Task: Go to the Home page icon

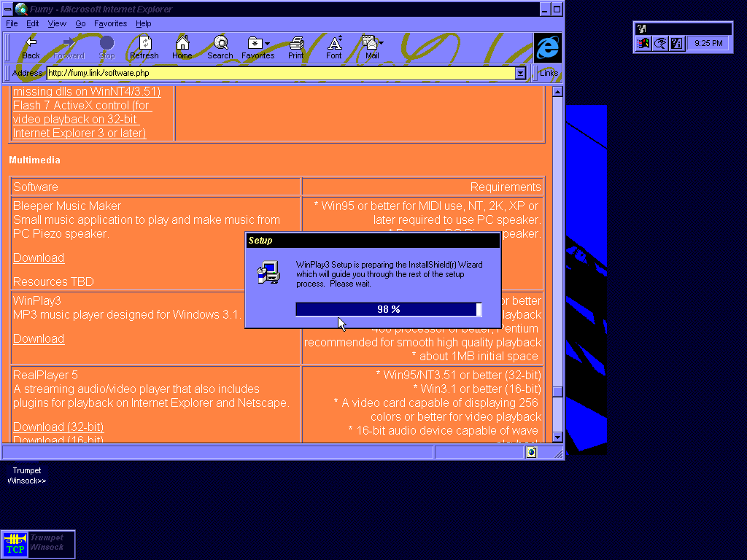Action: [182, 47]
